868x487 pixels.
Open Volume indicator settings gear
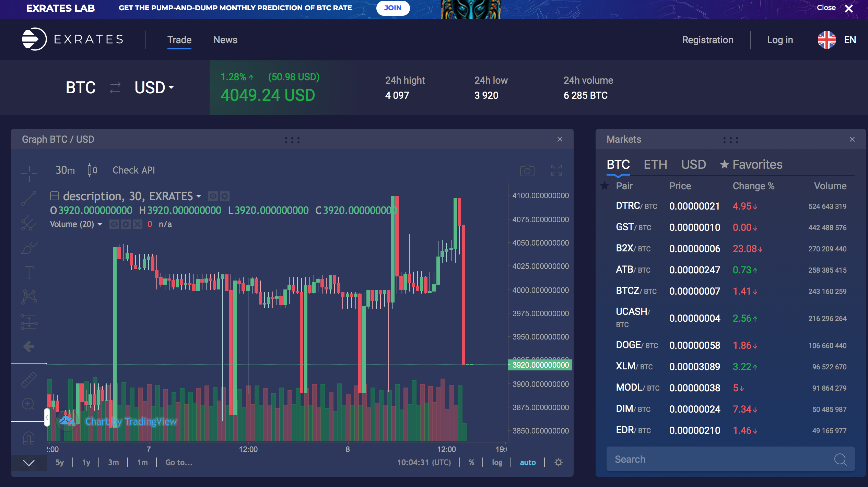coord(126,224)
